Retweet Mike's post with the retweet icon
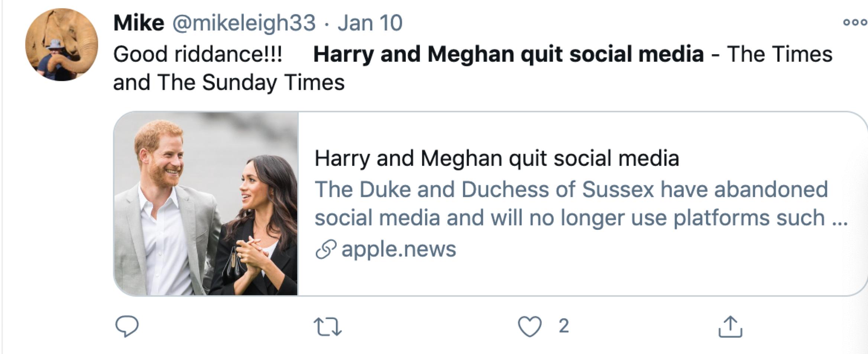Viewport: 868px width, 354px height. point(328,327)
